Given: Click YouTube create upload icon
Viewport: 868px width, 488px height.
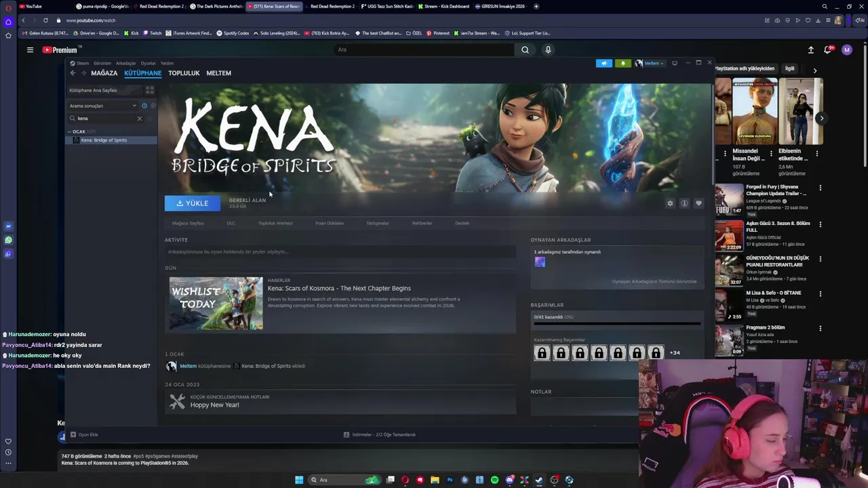Looking at the screenshot, I should click(811, 49).
